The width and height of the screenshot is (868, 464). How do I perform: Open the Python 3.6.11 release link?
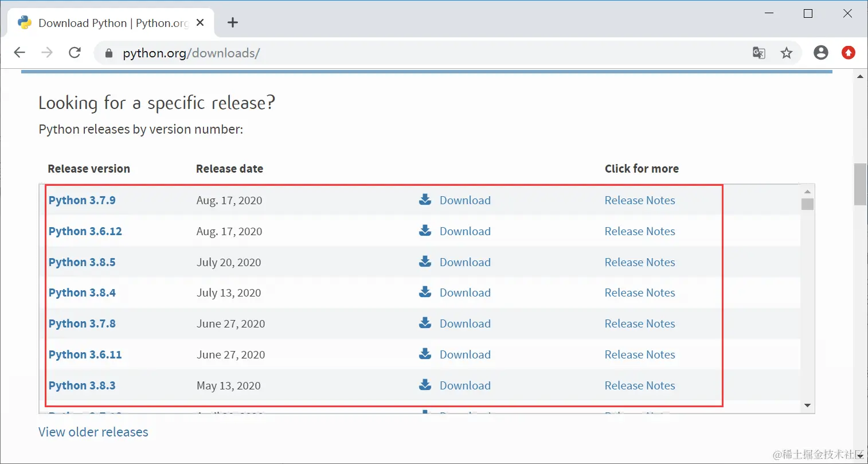click(x=85, y=354)
